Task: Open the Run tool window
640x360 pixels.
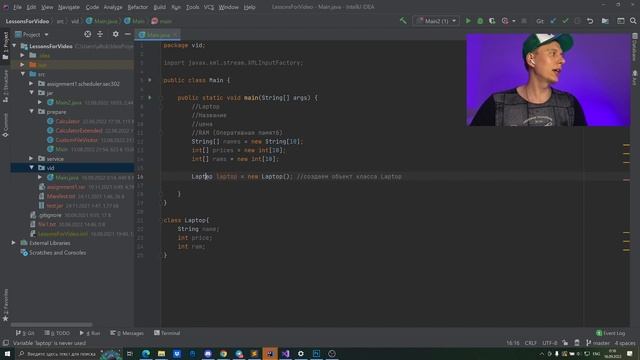Action: tap(90, 333)
